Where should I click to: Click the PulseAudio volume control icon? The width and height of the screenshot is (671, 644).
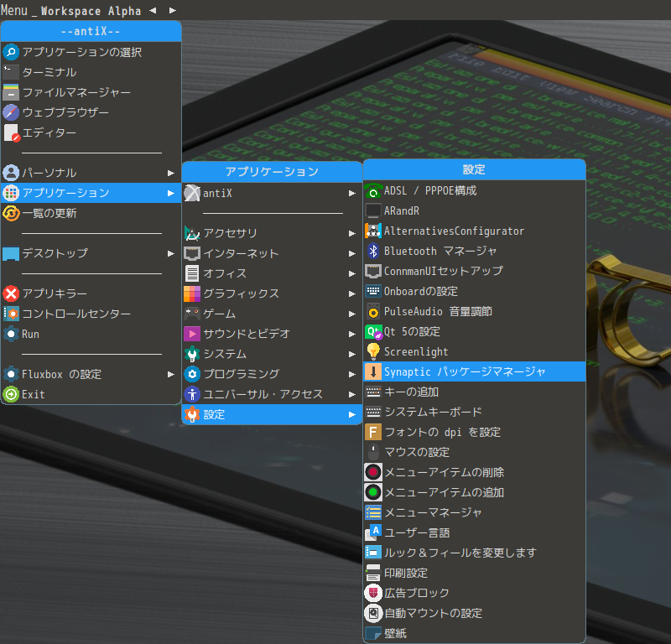pos(373,311)
